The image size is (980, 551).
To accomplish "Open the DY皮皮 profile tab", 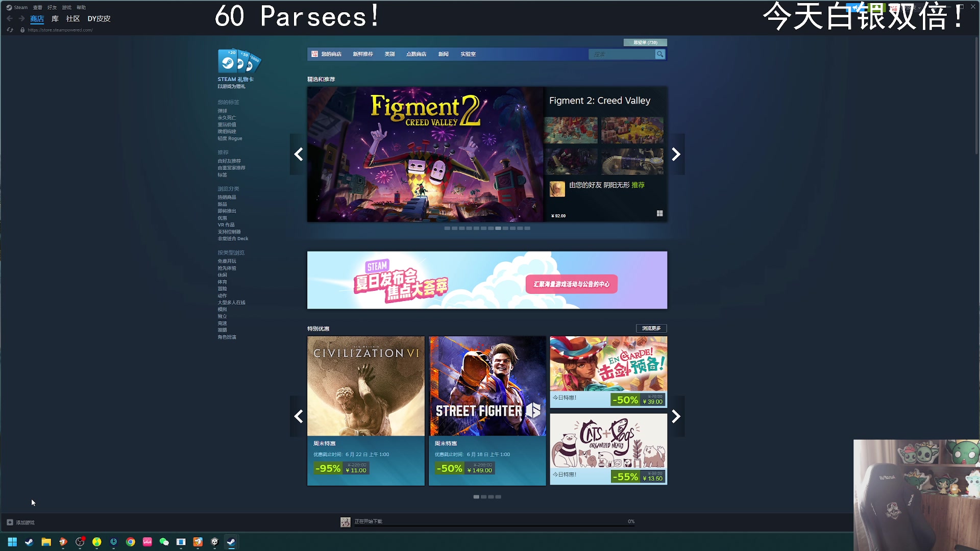I will click(x=99, y=19).
